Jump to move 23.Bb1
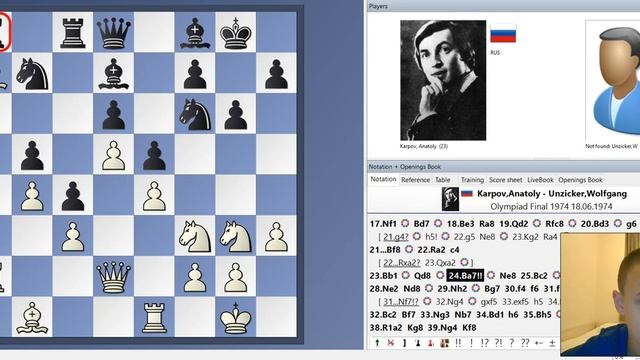The image size is (640, 360). coord(384,276)
